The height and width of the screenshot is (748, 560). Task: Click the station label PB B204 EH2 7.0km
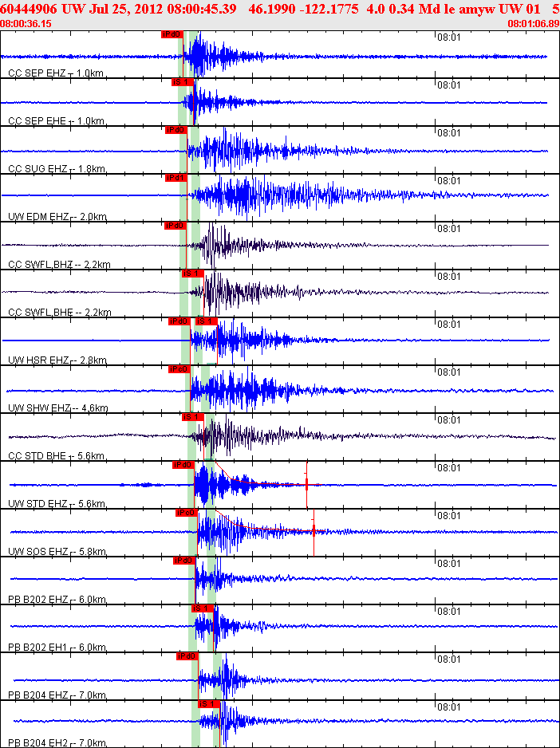57,742
